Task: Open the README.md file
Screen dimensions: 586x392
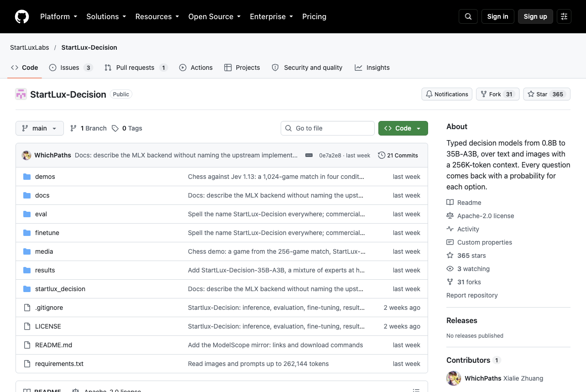Action: point(53,345)
